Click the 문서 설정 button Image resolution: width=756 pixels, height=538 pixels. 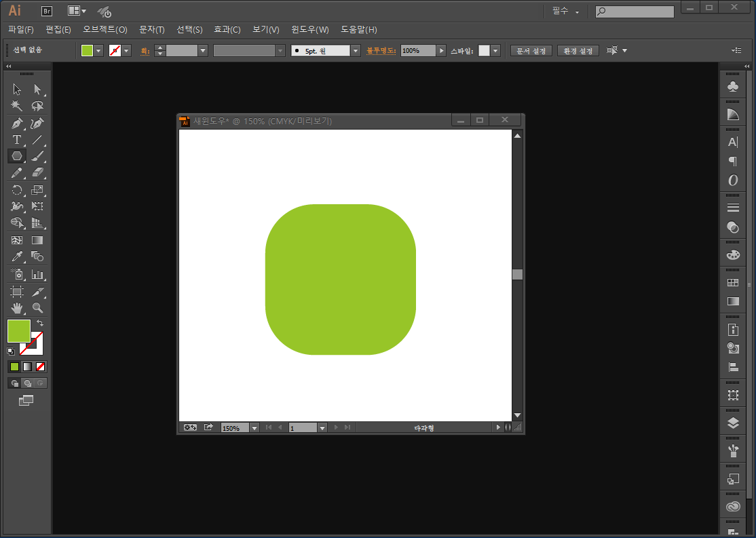tap(531, 51)
